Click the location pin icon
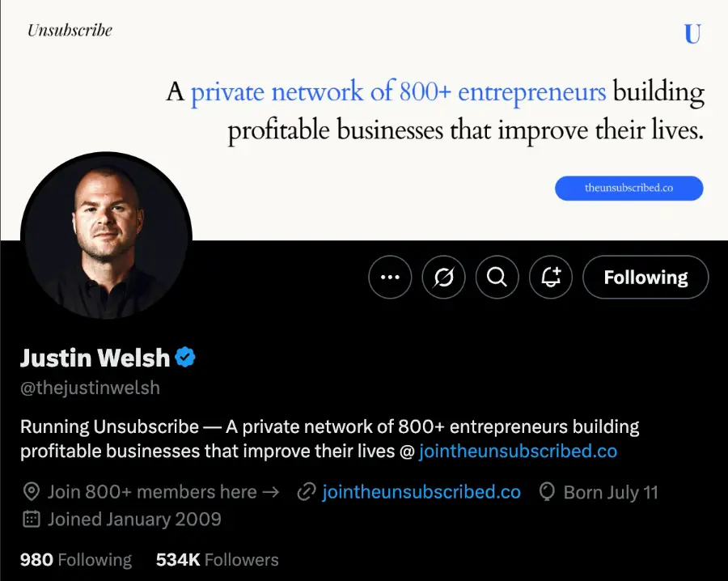 click(x=32, y=492)
